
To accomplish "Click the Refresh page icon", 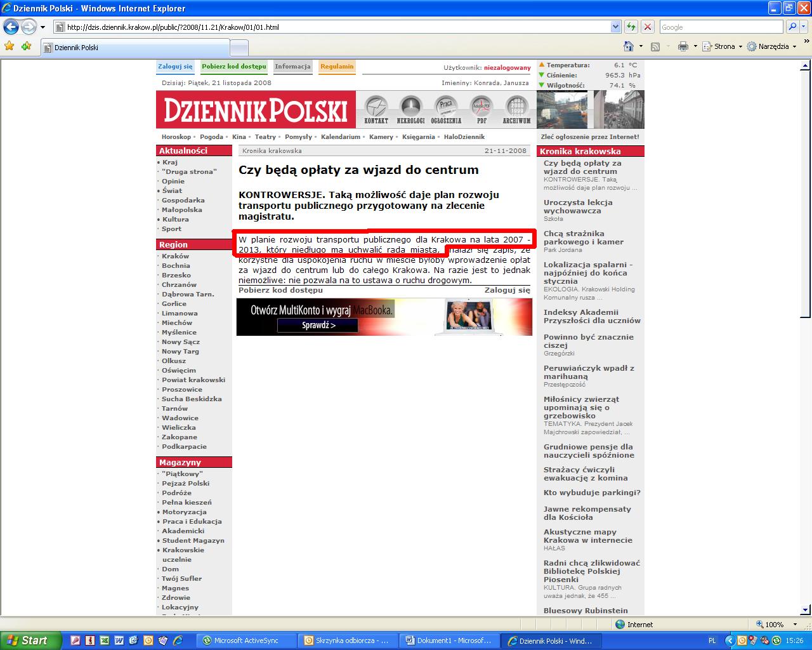I will (x=631, y=27).
